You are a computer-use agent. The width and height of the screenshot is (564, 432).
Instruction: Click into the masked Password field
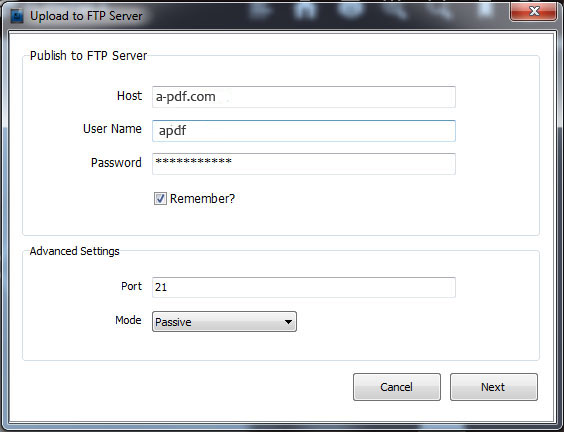click(304, 164)
